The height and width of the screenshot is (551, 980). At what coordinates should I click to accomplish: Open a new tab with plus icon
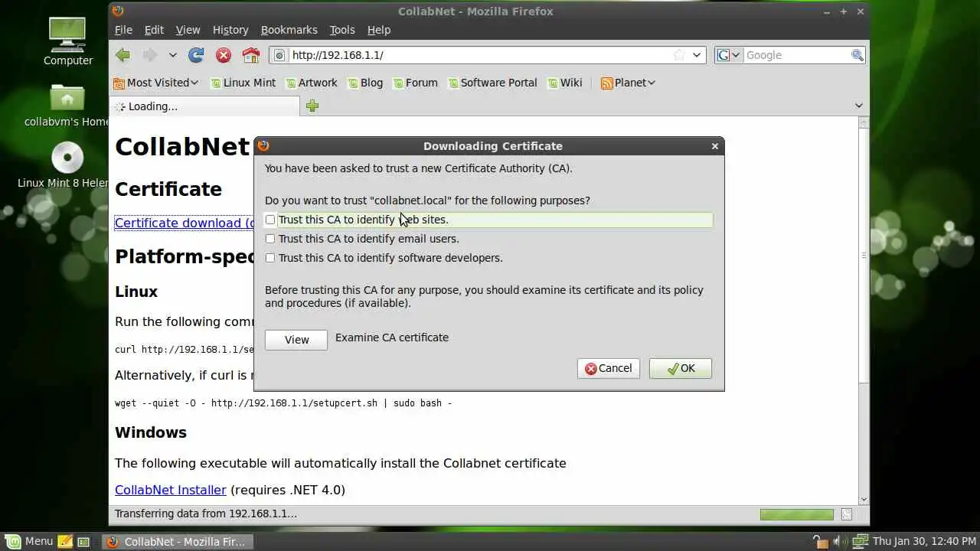coord(312,106)
